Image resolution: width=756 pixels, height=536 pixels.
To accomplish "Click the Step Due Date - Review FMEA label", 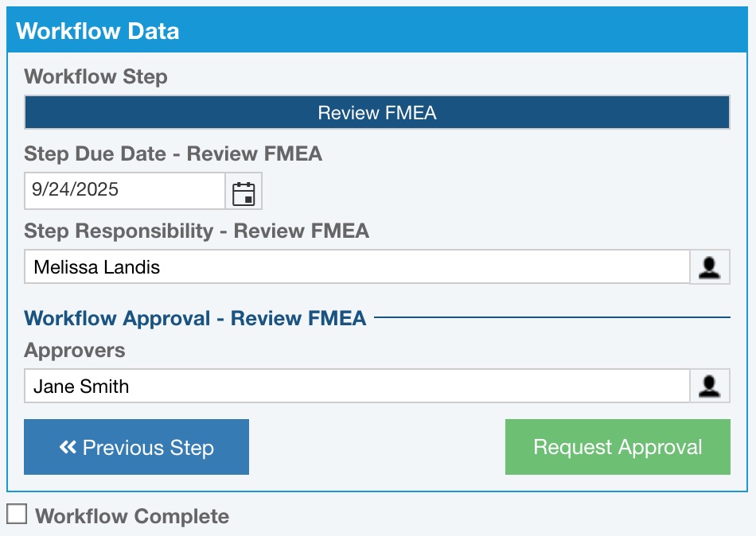I will (x=173, y=154).
